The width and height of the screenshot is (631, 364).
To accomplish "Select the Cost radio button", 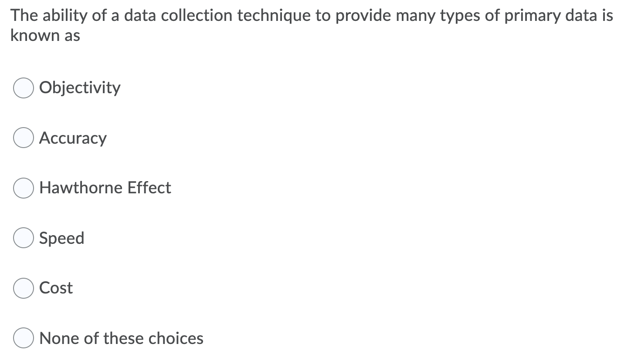I will pos(23,288).
